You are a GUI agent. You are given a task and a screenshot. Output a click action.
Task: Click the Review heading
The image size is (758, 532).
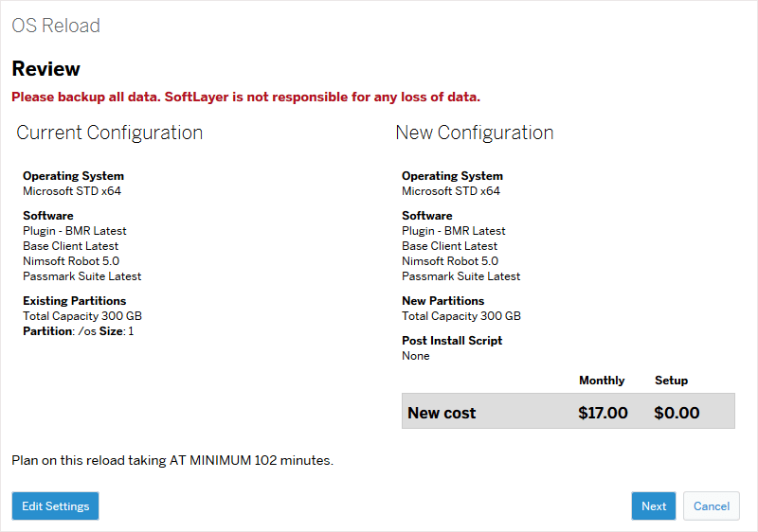pos(45,69)
